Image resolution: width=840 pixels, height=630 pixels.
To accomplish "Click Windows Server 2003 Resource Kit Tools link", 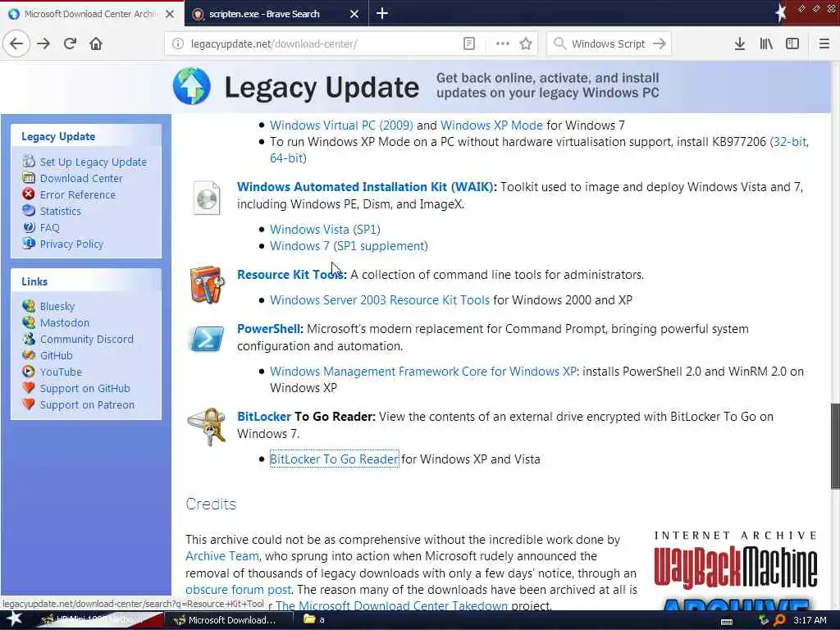I will point(379,300).
